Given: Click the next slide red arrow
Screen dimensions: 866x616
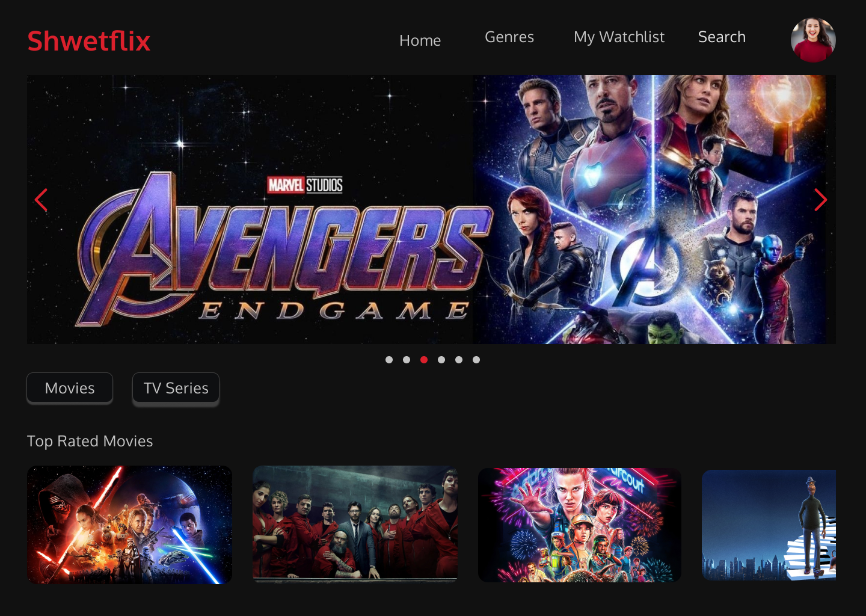Looking at the screenshot, I should [x=821, y=200].
